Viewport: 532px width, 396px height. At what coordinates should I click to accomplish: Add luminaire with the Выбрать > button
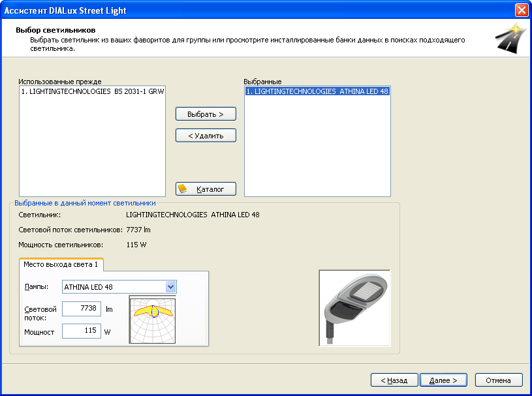tap(206, 114)
